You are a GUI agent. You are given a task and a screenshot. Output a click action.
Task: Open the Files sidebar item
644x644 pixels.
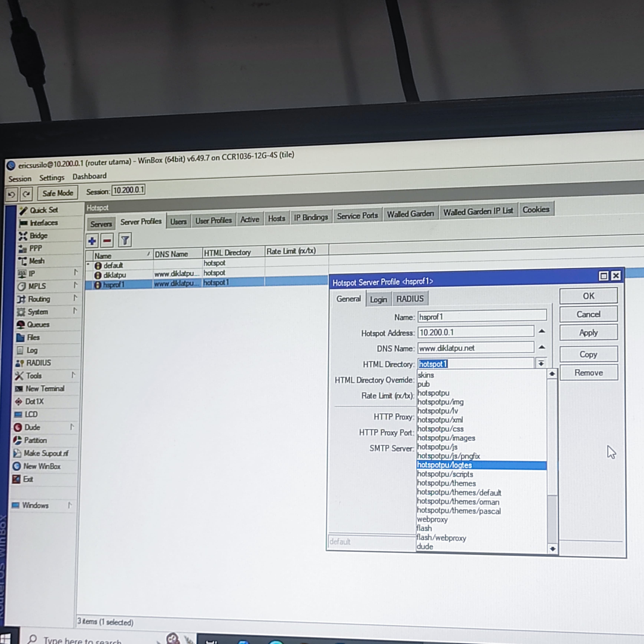33,337
